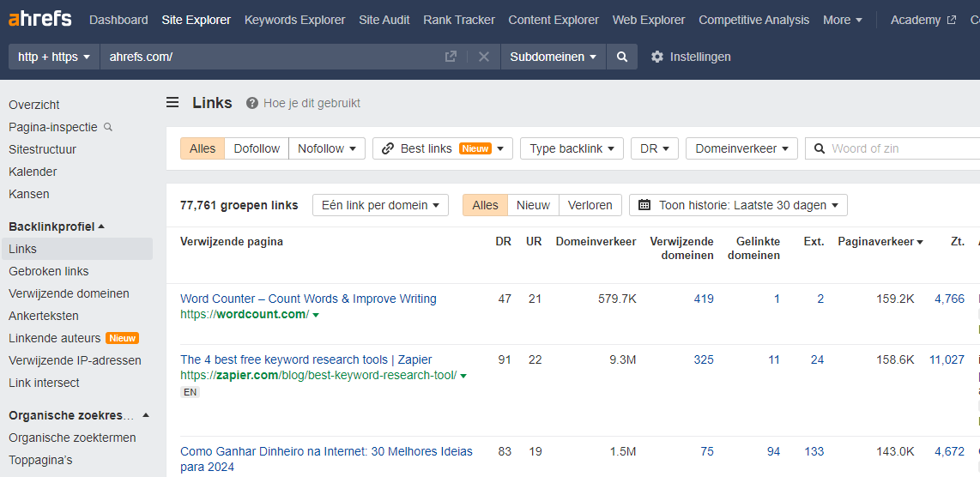Show only Nieuw links
Image resolution: width=980 pixels, height=477 pixels.
[533, 205]
